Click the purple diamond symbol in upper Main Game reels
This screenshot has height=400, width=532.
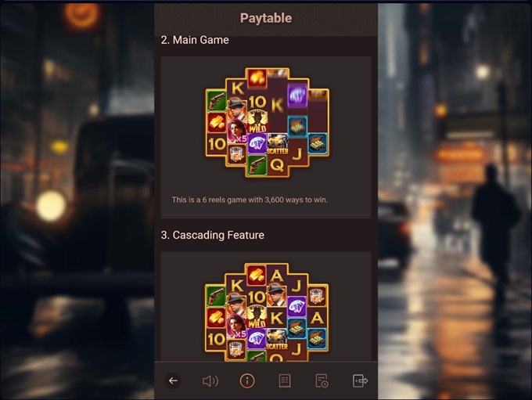[297, 95]
